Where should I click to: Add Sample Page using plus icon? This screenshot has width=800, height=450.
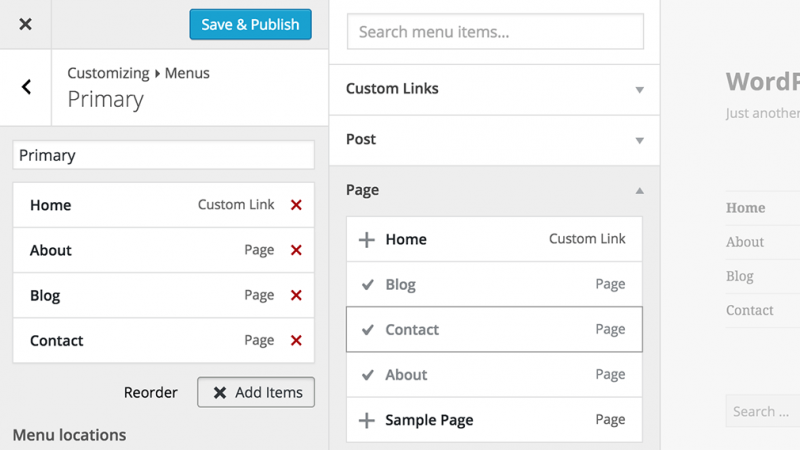pyautogui.click(x=367, y=420)
